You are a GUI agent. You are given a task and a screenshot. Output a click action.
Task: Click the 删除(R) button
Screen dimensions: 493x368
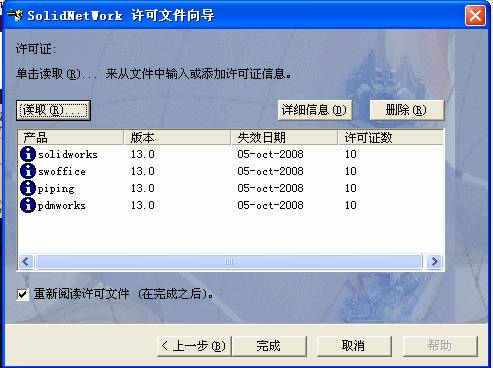pos(407,110)
